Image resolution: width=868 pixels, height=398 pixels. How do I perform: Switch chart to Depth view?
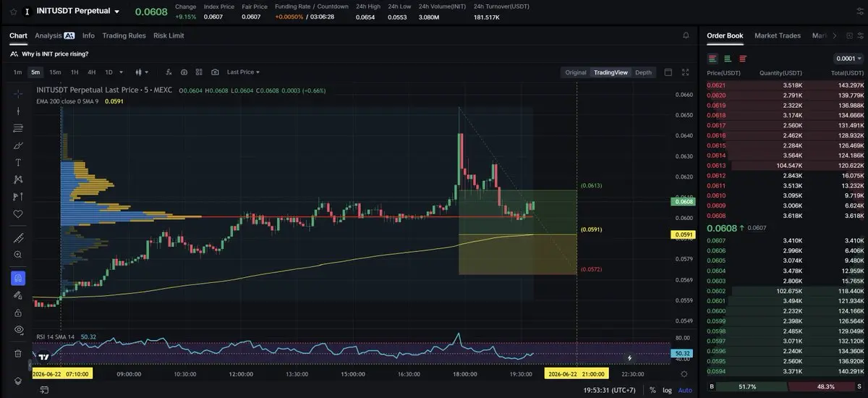click(x=643, y=72)
